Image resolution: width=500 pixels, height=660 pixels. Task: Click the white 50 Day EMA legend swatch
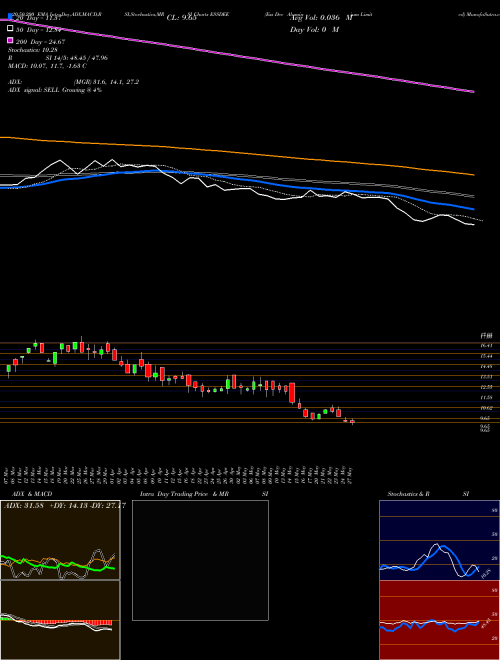11,29
